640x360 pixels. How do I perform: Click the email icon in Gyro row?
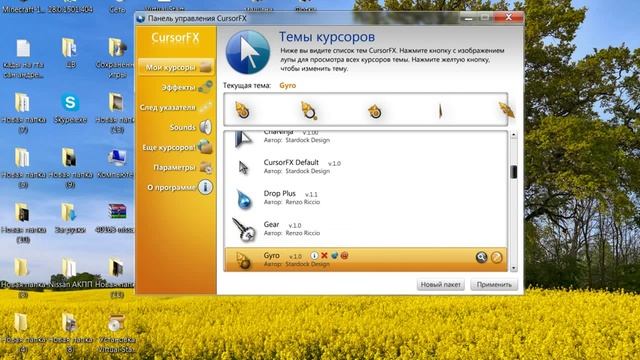coord(344,256)
